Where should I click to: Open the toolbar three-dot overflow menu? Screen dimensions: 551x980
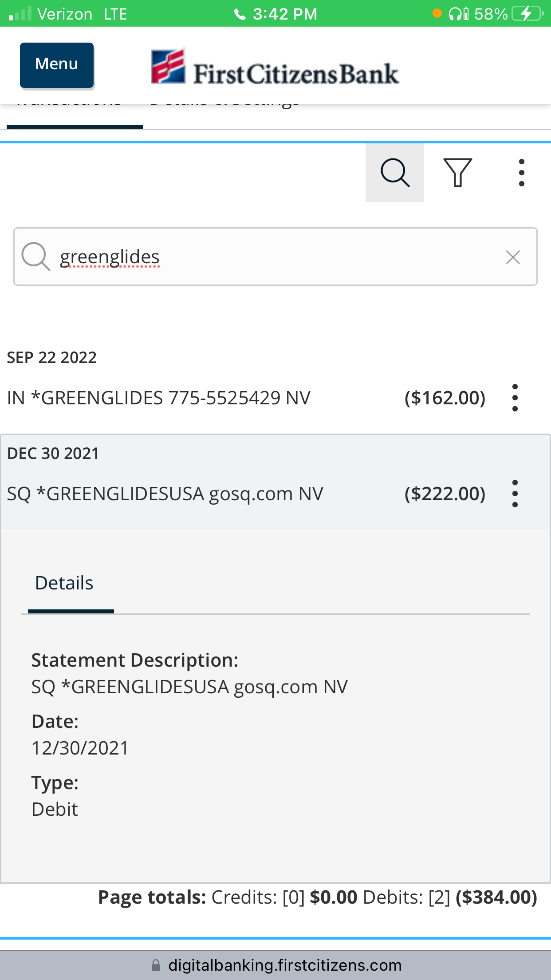pyautogui.click(x=521, y=173)
